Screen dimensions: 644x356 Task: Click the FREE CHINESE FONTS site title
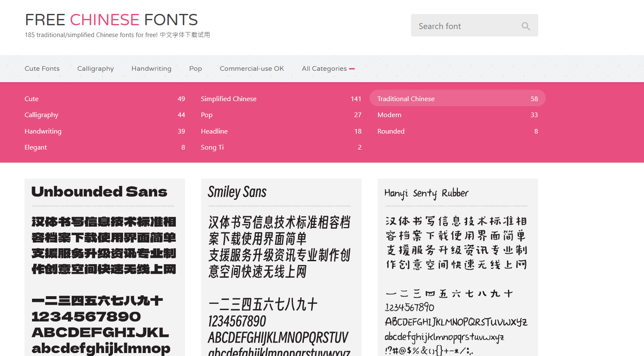pyautogui.click(x=111, y=19)
